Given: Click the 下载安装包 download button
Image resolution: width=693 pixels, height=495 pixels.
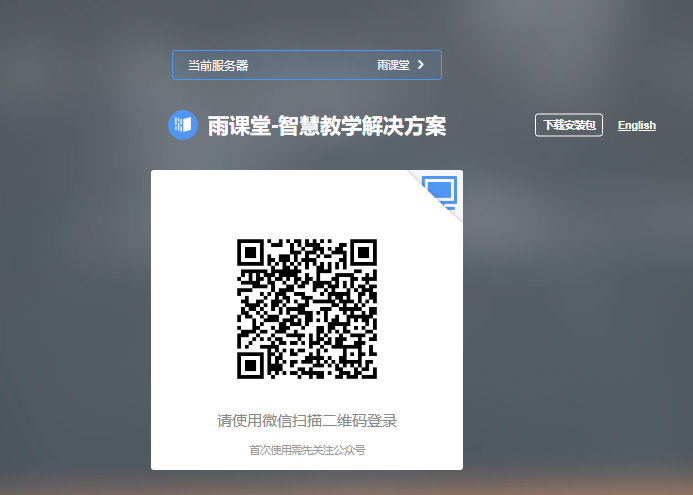Looking at the screenshot, I should click(569, 125).
